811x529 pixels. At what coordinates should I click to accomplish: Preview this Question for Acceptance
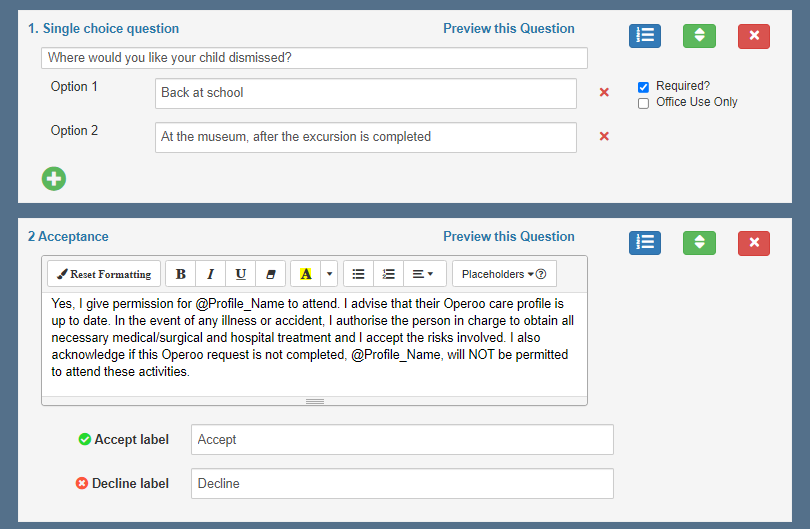(508, 237)
